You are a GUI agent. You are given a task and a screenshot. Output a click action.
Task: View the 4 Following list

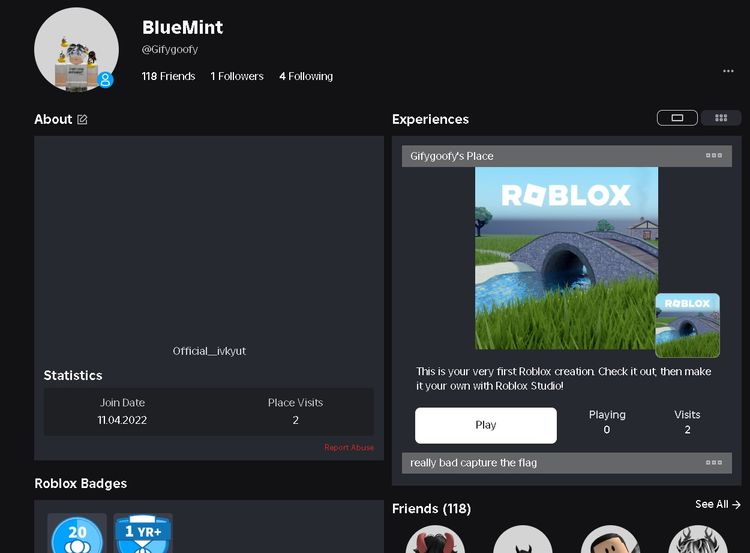[x=306, y=76]
